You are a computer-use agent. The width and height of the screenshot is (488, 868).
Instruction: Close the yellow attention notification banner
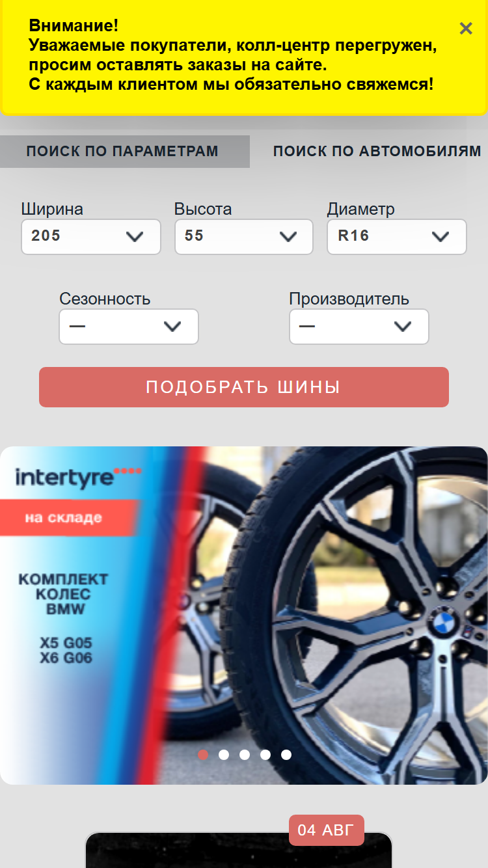coord(465,29)
